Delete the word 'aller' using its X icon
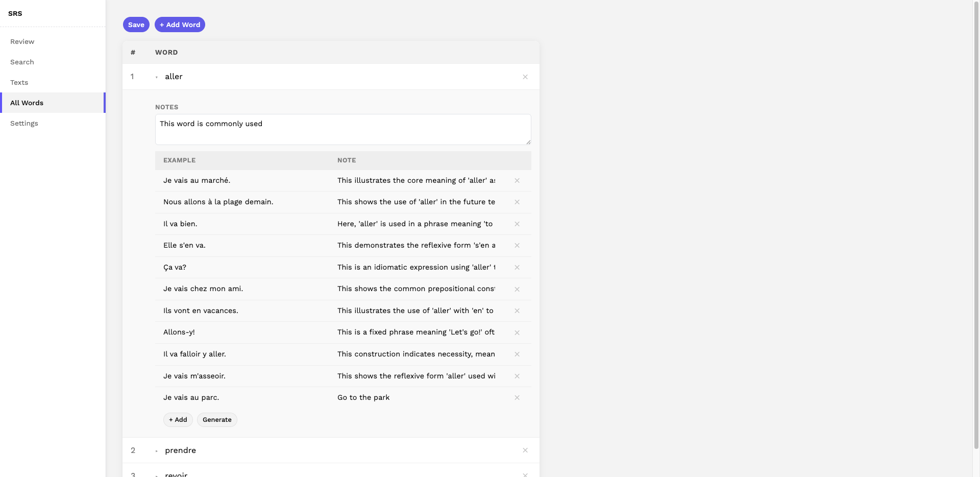This screenshot has height=477, width=980. 525,77
